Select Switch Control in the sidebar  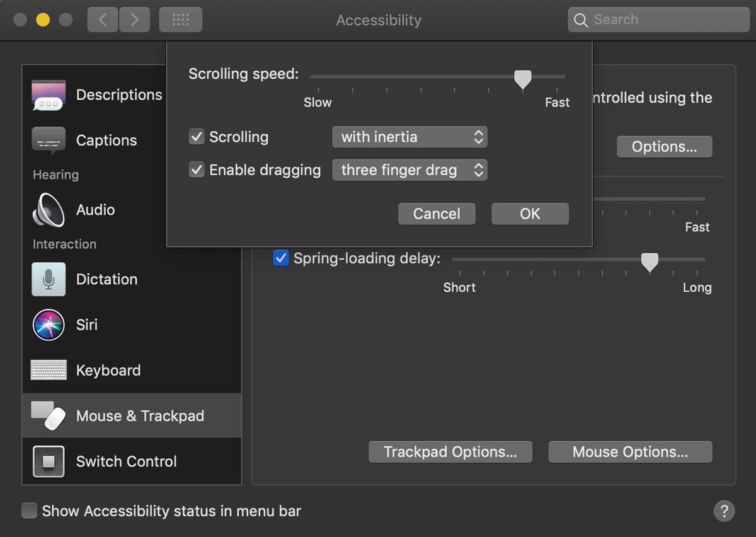click(x=132, y=461)
